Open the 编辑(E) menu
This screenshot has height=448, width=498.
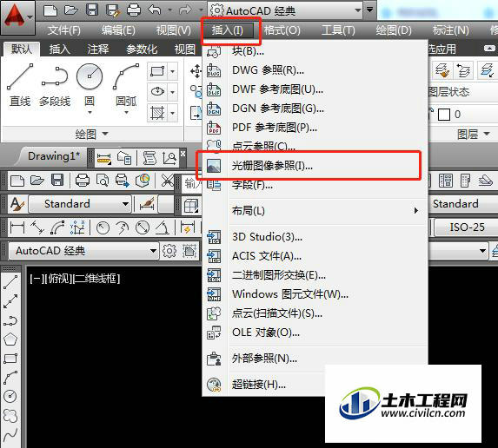(x=118, y=30)
